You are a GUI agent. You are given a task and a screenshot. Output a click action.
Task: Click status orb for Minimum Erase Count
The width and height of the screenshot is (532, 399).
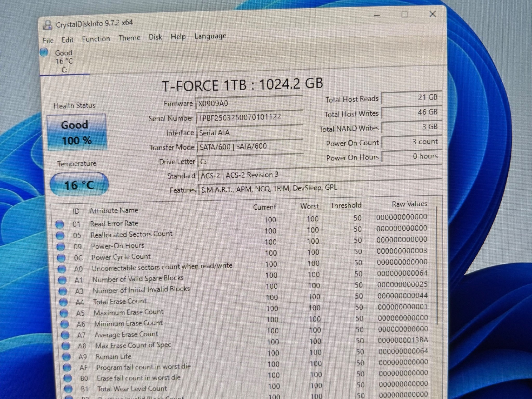click(64, 324)
